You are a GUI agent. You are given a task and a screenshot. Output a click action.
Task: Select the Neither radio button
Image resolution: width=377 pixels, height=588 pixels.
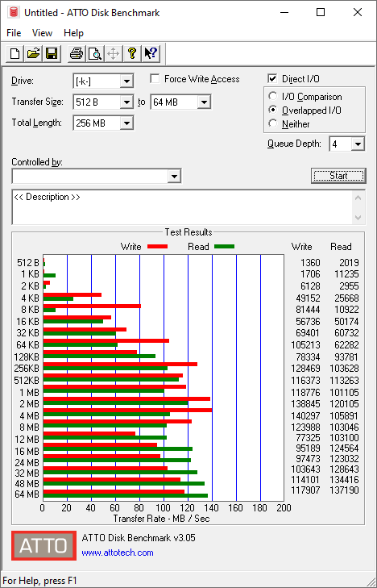(x=272, y=123)
